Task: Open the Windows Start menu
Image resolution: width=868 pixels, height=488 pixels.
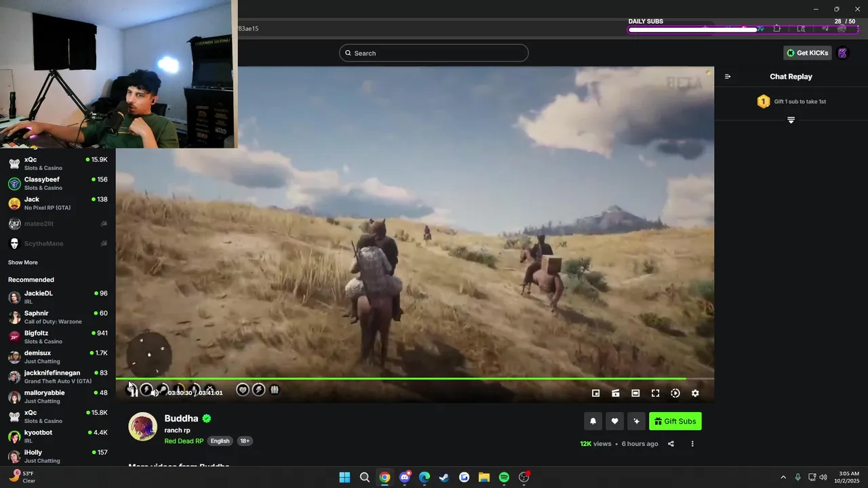Action: 344,477
